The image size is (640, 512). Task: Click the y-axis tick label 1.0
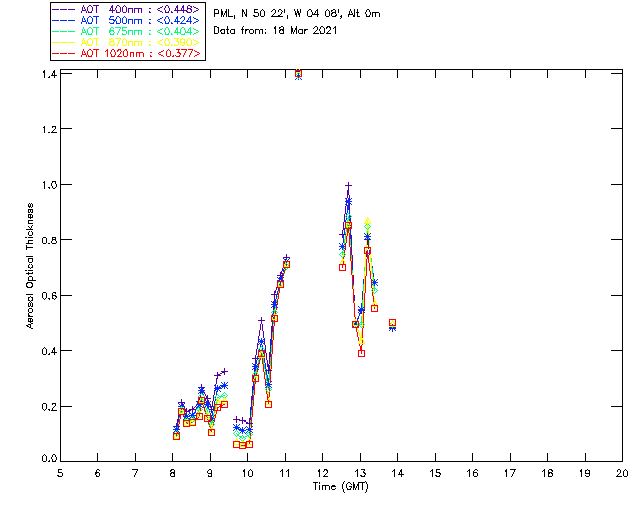(49, 184)
